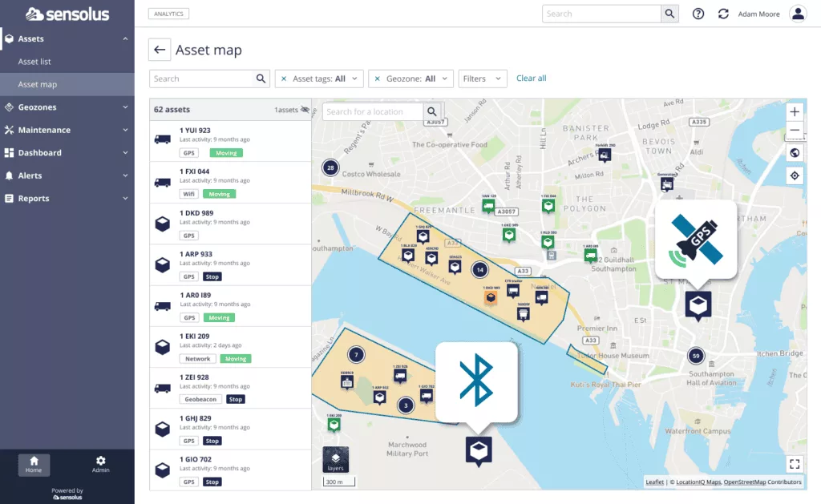This screenshot has height=504, width=821.
Task: Click the globe map view icon
Action: [x=795, y=153]
